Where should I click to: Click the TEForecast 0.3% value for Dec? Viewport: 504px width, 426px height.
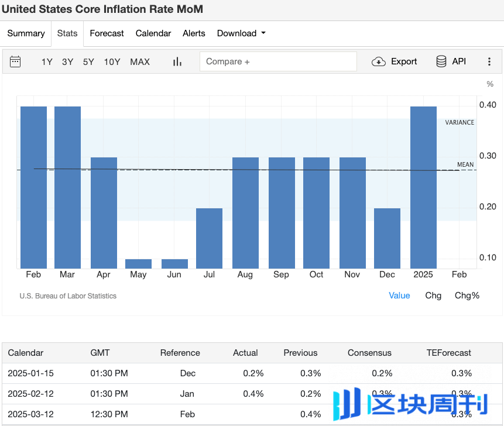coord(462,373)
